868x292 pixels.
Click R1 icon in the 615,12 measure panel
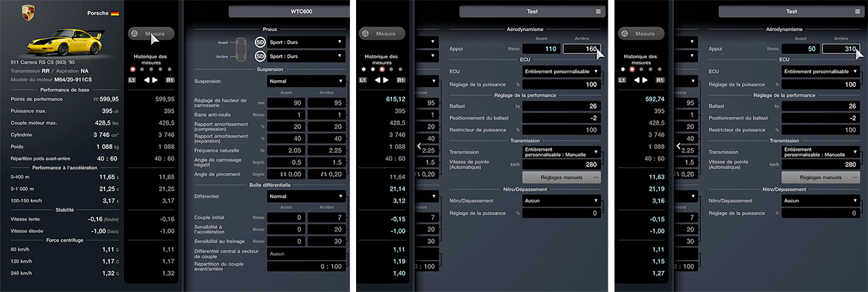pos(401,80)
